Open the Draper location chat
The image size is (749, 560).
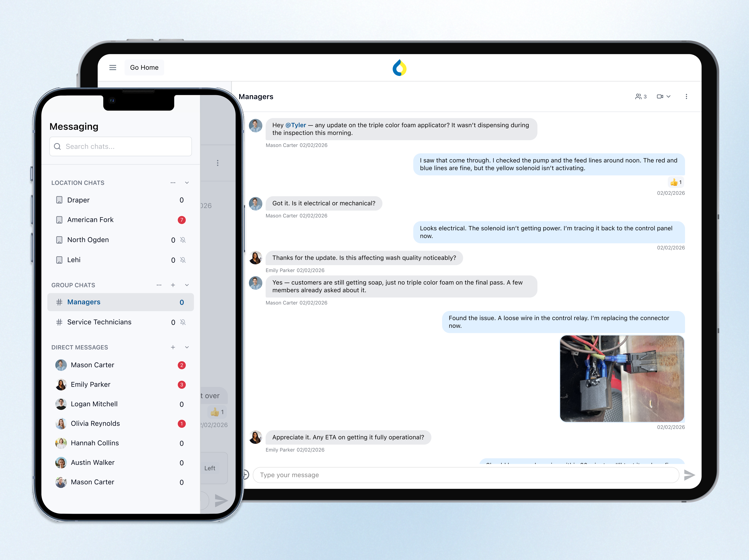120,200
